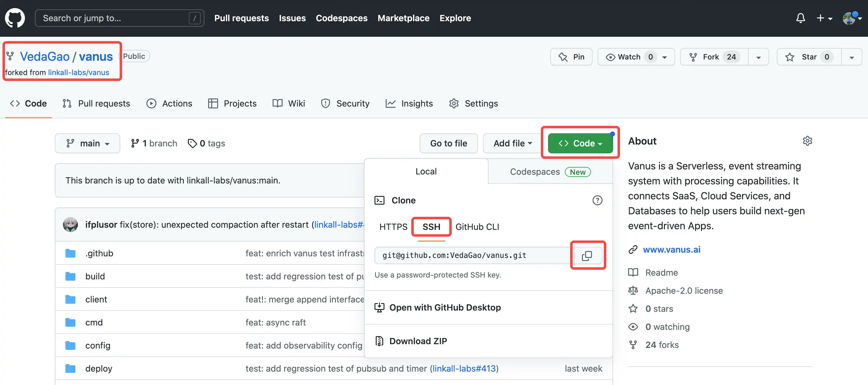Open Marketplace in top navigation
Screen dimensions: 868x385
(403, 18)
